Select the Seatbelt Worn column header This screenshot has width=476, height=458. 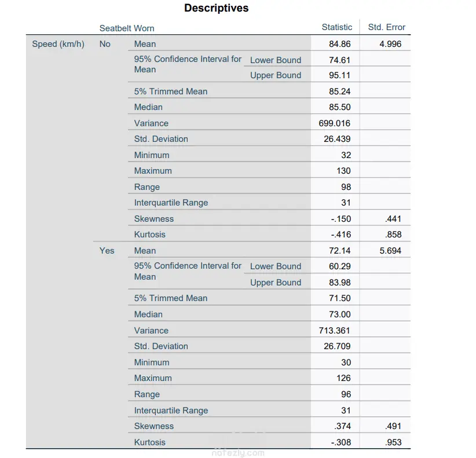127,28
